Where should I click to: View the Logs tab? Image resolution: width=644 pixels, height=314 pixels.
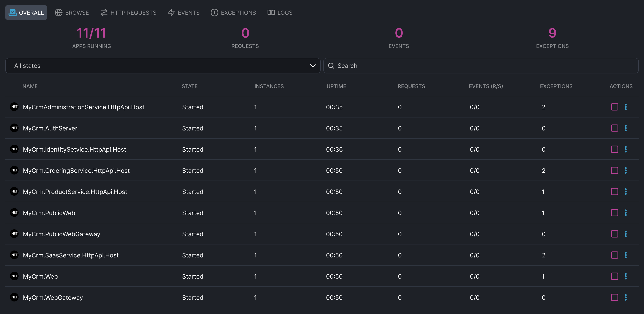pyautogui.click(x=279, y=13)
